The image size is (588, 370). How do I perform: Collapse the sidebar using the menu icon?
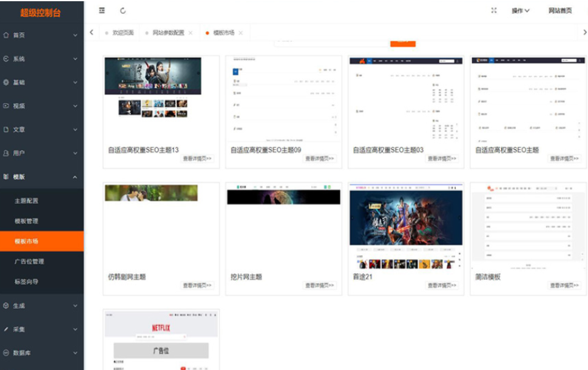pyautogui.click(x=103, y=10)
